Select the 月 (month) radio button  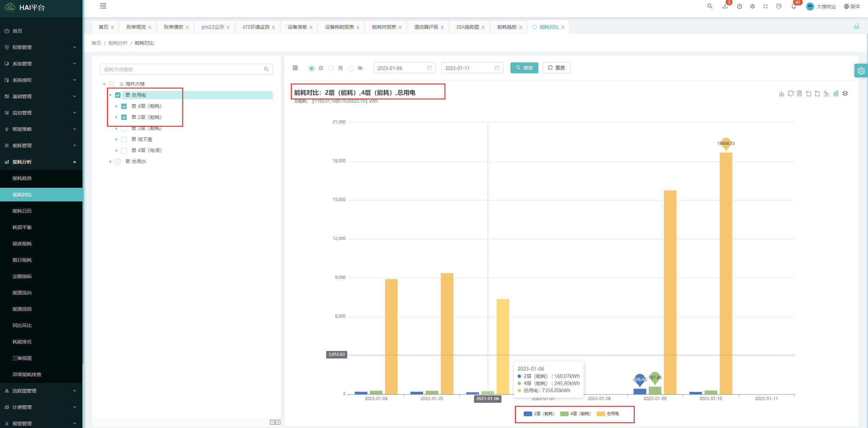click(331, 68)
